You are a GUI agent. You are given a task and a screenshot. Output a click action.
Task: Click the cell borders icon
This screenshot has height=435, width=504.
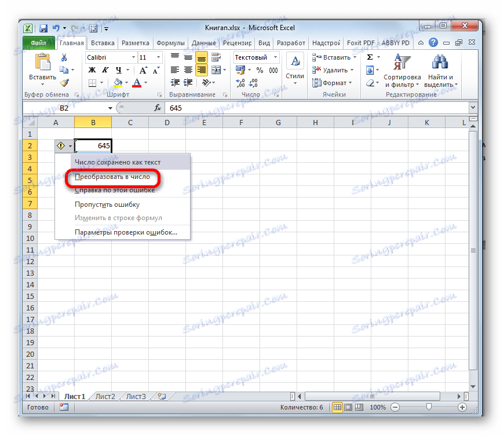92,83
